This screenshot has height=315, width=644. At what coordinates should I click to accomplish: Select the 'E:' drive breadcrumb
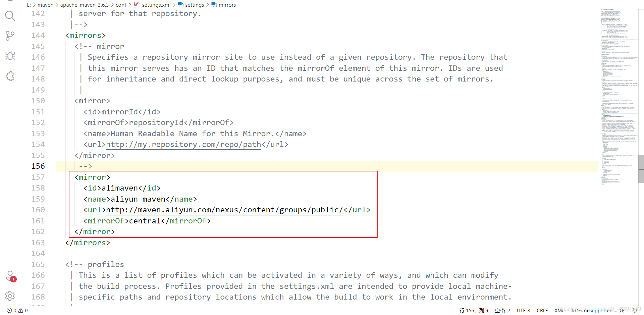[29, 5]
